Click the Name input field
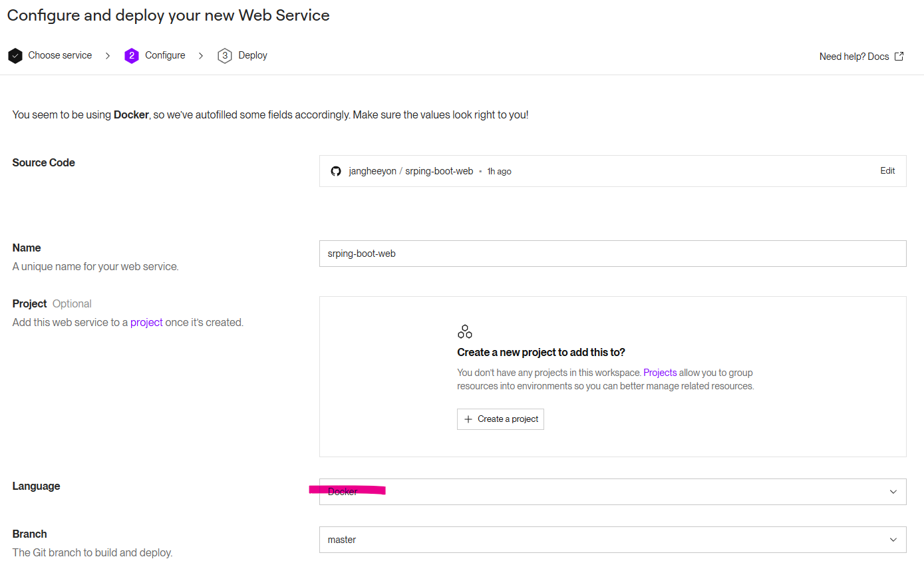Screen dimensions: 924x561 click(x=612, y=254)
